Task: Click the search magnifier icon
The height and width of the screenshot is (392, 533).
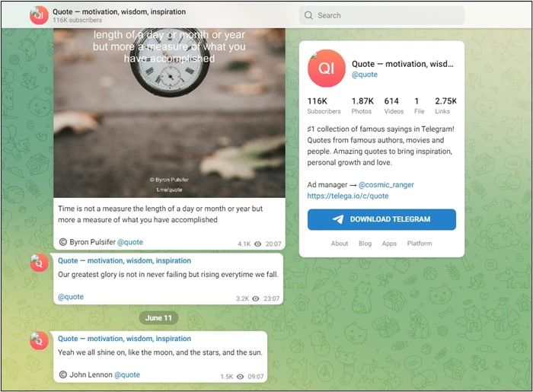Action: pyautogui.click(x=308, y=15)
